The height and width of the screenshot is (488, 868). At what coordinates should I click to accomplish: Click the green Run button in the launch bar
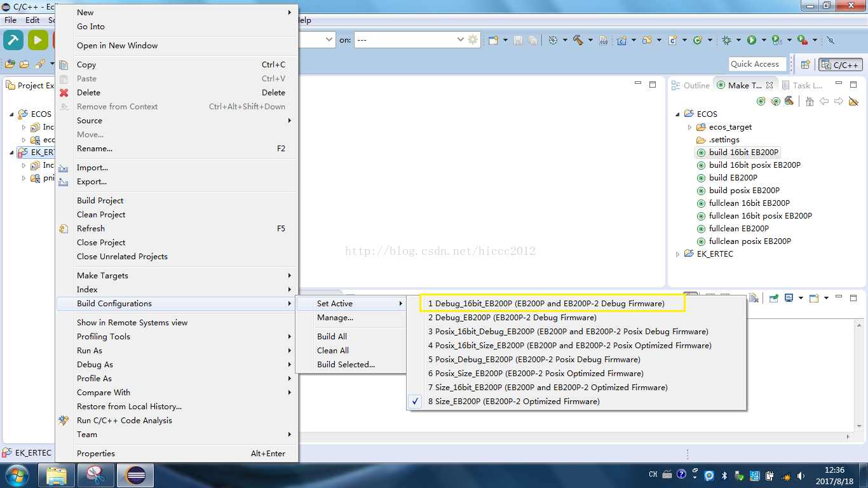(x=38, y=39)
